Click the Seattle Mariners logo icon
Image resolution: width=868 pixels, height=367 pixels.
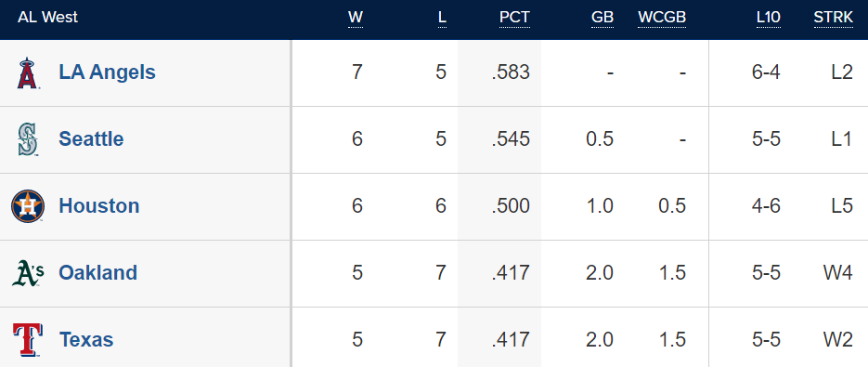[28, 139]
